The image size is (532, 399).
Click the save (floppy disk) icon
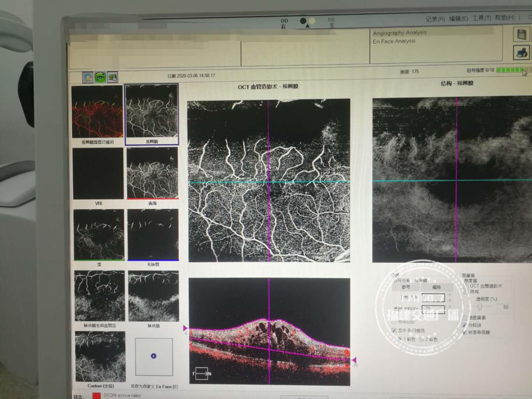(522, 34)
